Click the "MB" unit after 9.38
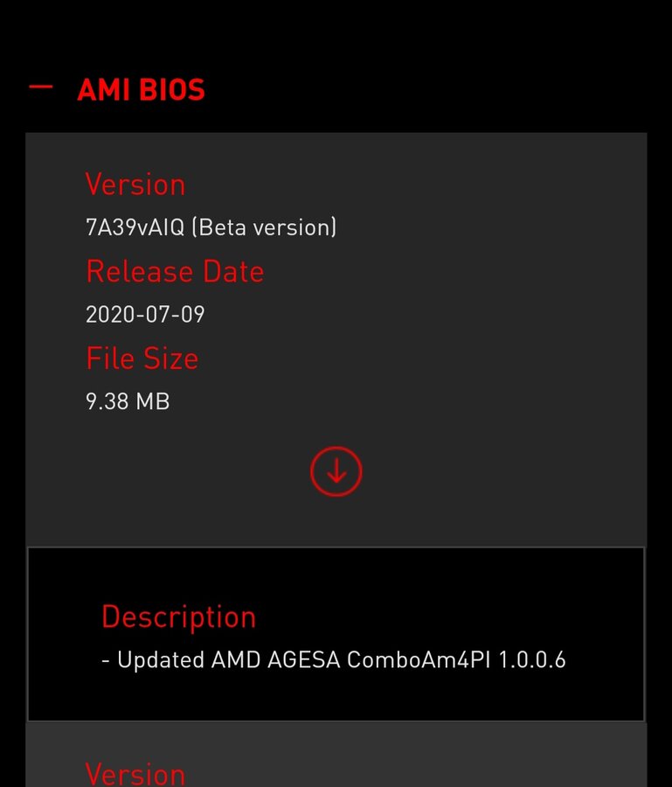This screenshot has height=787, width=672. pos(152,401)
